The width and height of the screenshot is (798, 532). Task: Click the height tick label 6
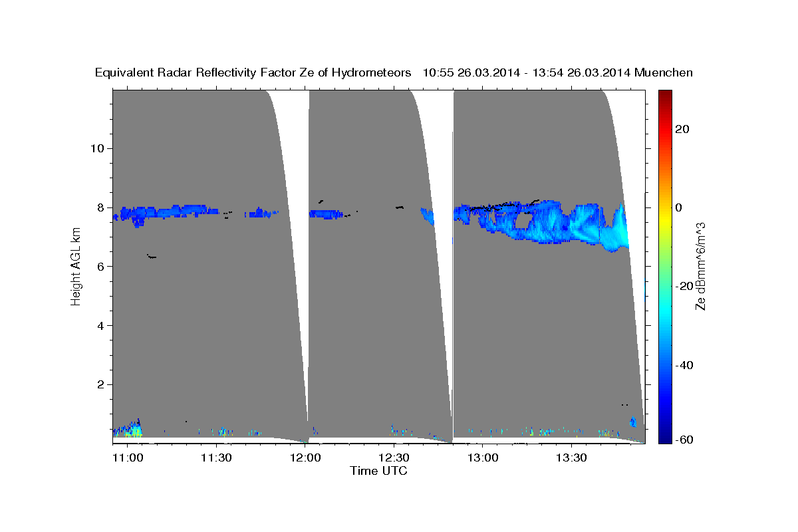[x=99, y=267]
